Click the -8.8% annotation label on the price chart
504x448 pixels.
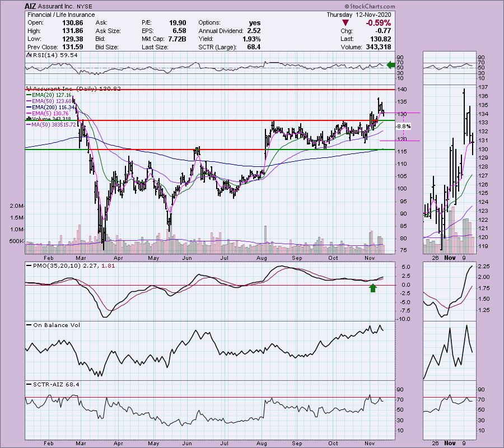pyautogui.click(x=403, y=127)
